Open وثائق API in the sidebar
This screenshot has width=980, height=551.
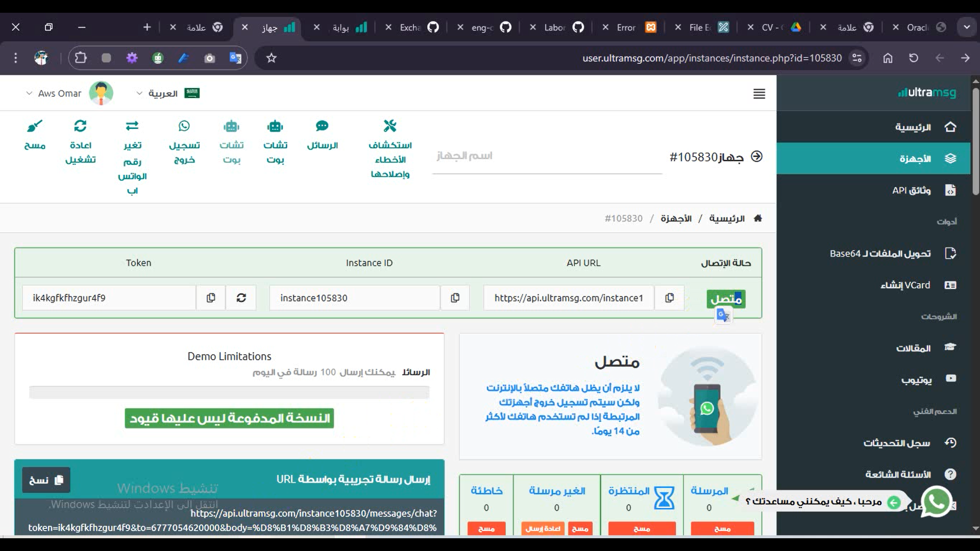tap(873, 190)
